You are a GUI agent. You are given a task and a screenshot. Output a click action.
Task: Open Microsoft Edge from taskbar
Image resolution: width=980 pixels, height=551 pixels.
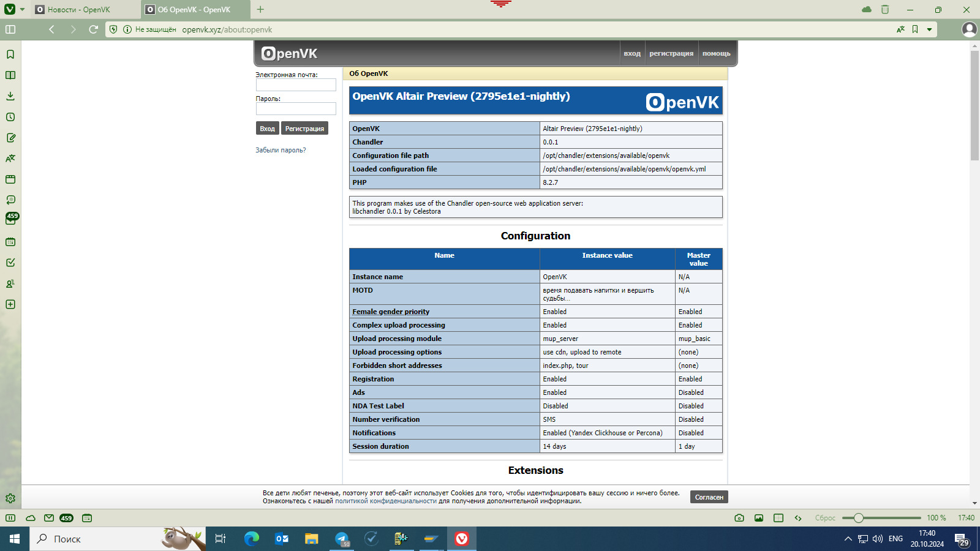pos(252,539)
